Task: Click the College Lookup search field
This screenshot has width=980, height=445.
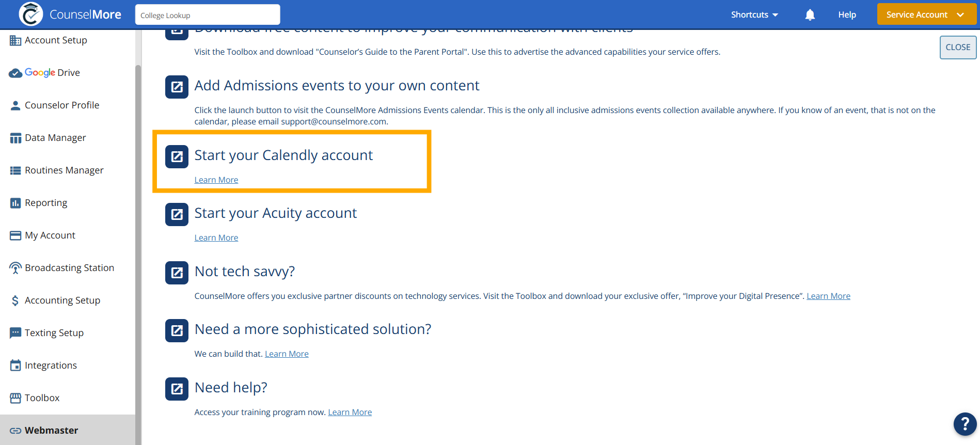Action: pyautogui.click(x=208, y=14)
